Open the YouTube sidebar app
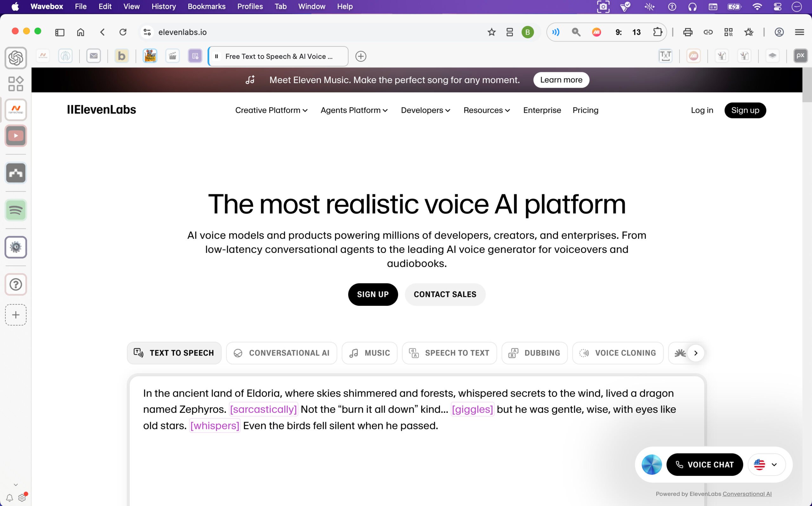 [x=16, y=136]
